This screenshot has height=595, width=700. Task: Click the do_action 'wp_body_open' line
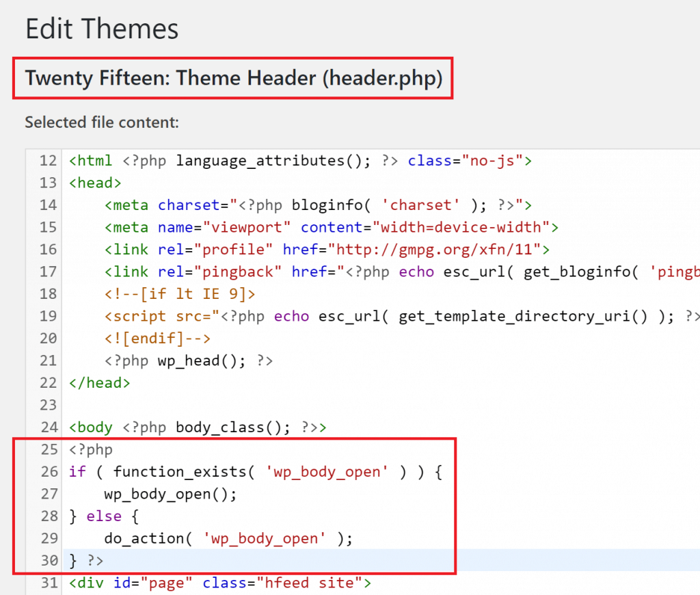228,538
